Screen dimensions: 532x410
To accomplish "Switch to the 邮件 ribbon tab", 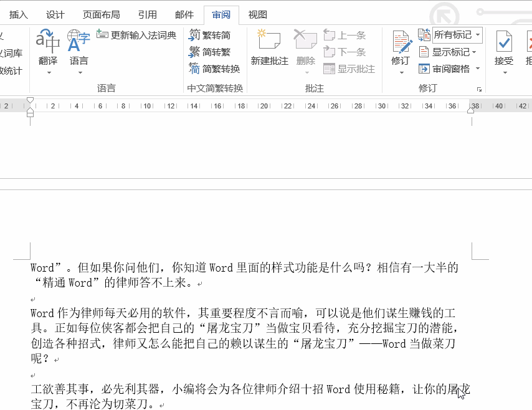I will pos(184,14).
